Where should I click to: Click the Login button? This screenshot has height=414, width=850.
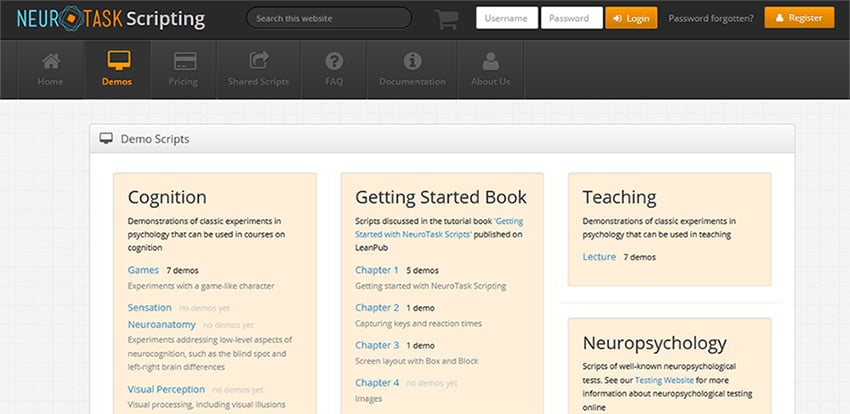coord(631,18)
